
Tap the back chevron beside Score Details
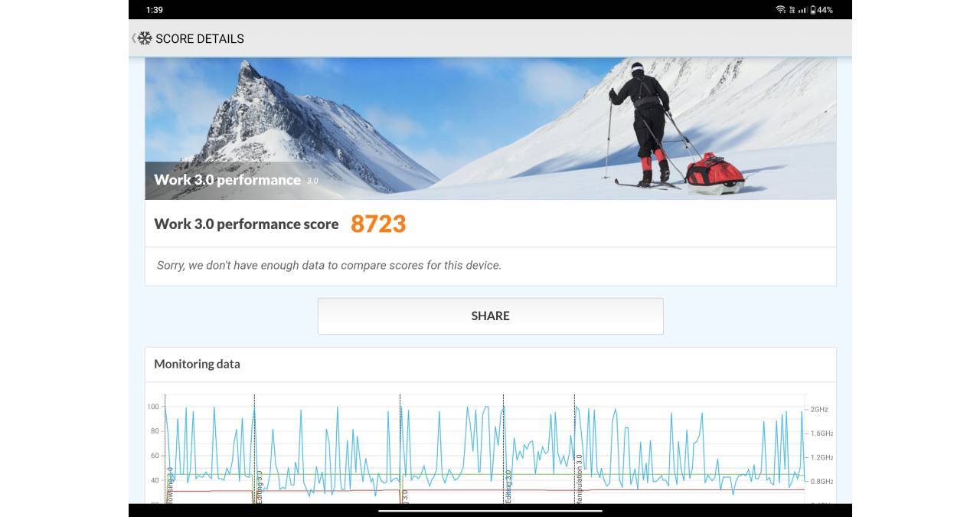(x=134, y=38)
